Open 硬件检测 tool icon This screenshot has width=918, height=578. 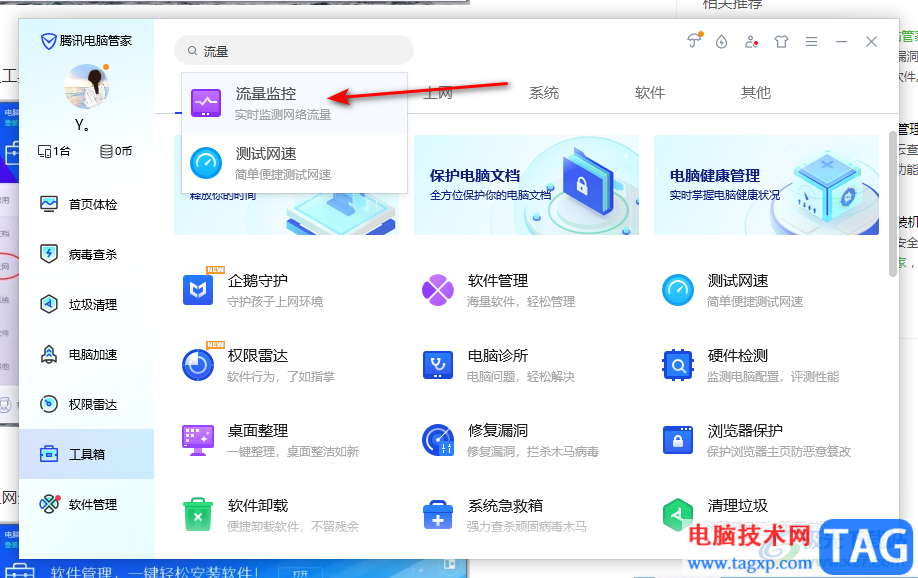click(678, 365)
